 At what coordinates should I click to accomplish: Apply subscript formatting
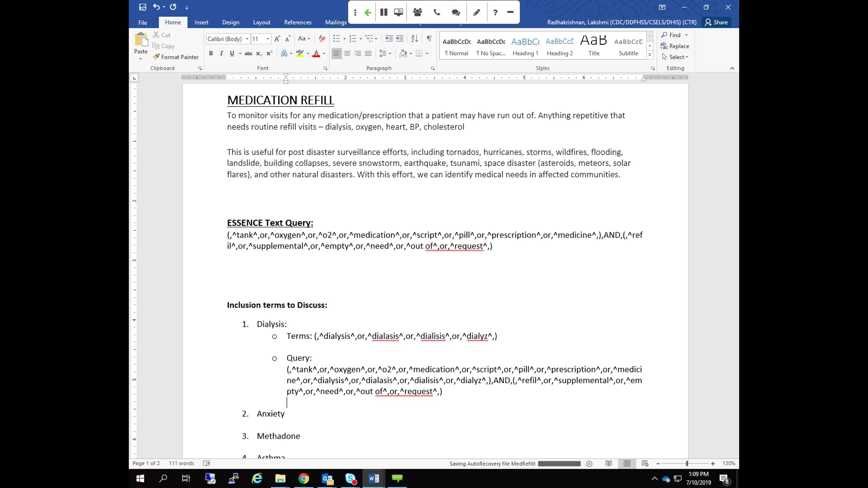[259, 53]
